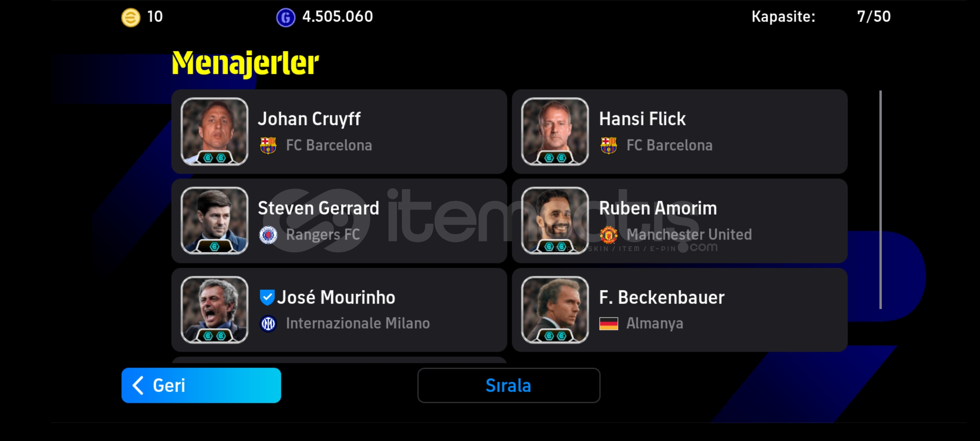Image resolution: width=980 pixels, height=441 pixels.
Task: Tap the blue GP currency icon
Action: [x=285, y=18]
